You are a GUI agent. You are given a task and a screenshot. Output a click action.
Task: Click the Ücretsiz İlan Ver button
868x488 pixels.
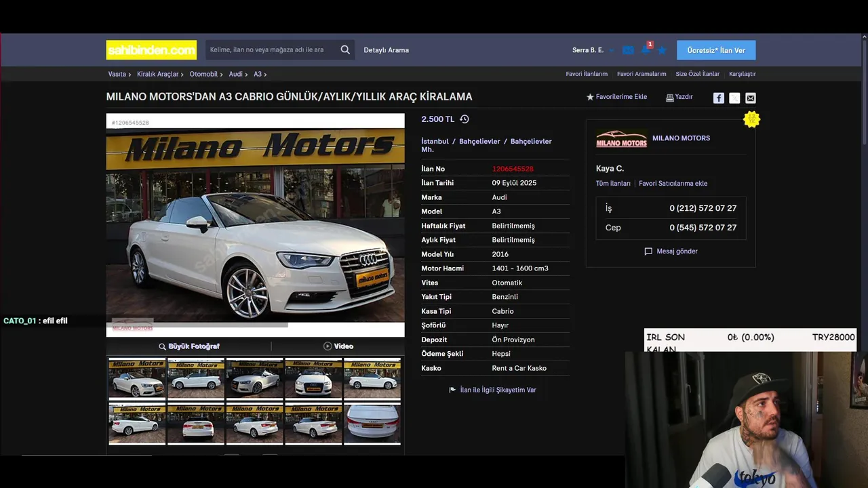(x=716, y=50)
